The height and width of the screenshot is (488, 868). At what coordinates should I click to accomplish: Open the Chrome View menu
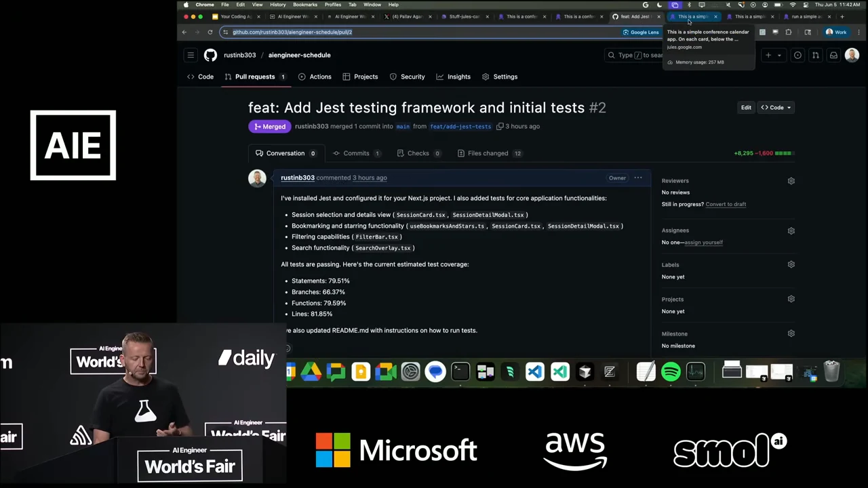[257, 5]
